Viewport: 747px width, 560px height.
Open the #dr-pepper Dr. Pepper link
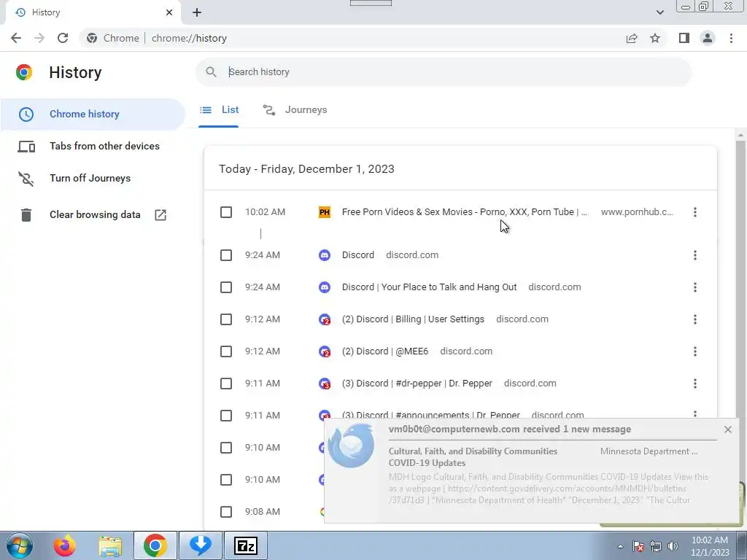(417, 384)
